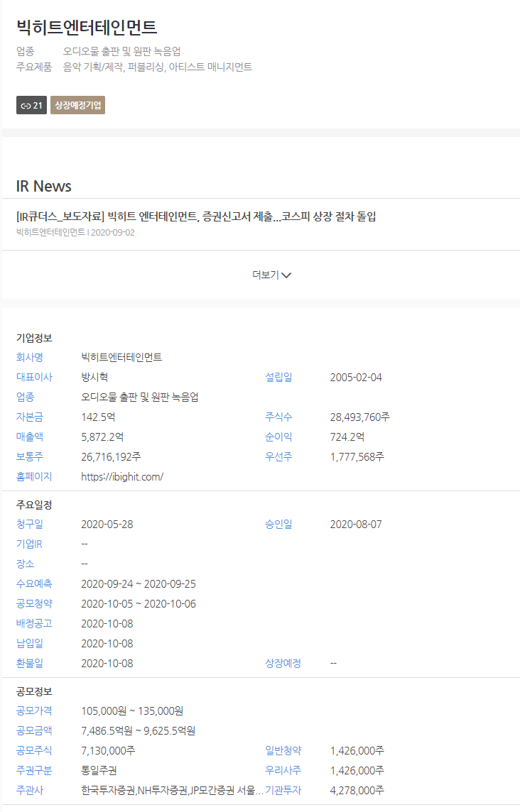Click the 주식수 value 28,493,760주
Image resolution: width=520 pixels, height=812 pixels.
359,417
